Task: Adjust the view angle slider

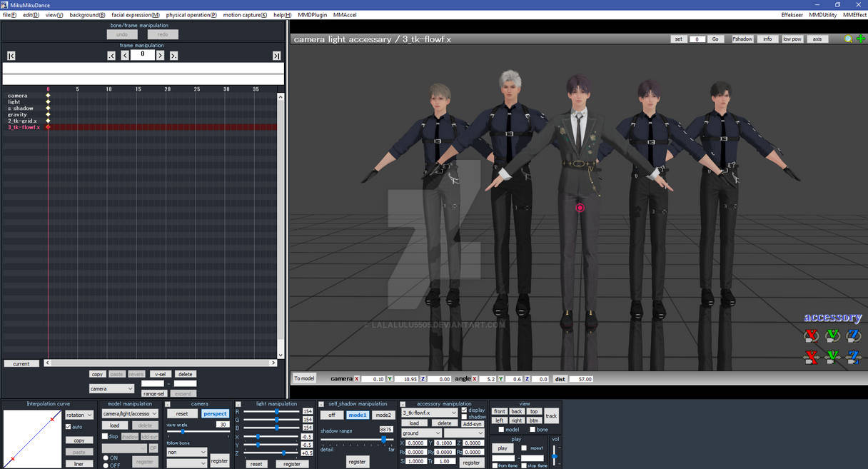Action: [x=198, y=432]
